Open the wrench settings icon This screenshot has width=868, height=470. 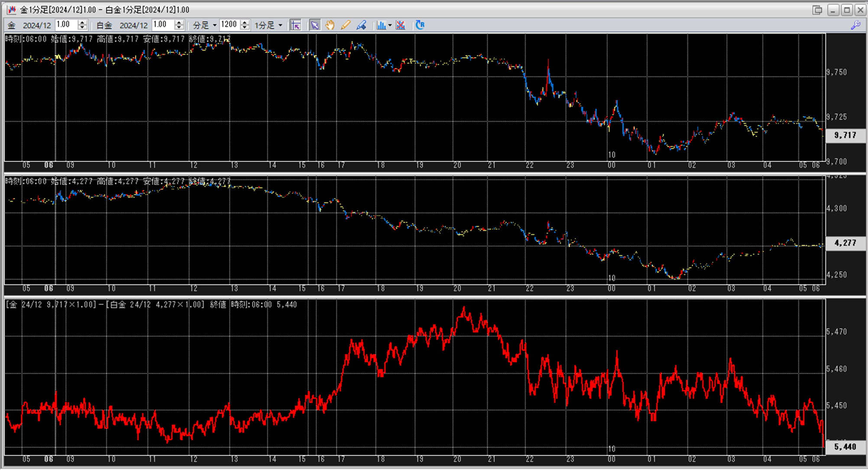(x=855, y=25)
